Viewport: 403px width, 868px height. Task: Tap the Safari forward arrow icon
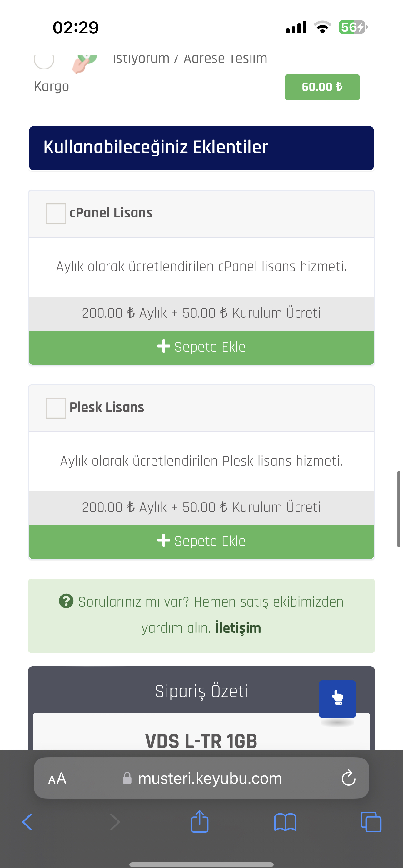pos(115,822)
